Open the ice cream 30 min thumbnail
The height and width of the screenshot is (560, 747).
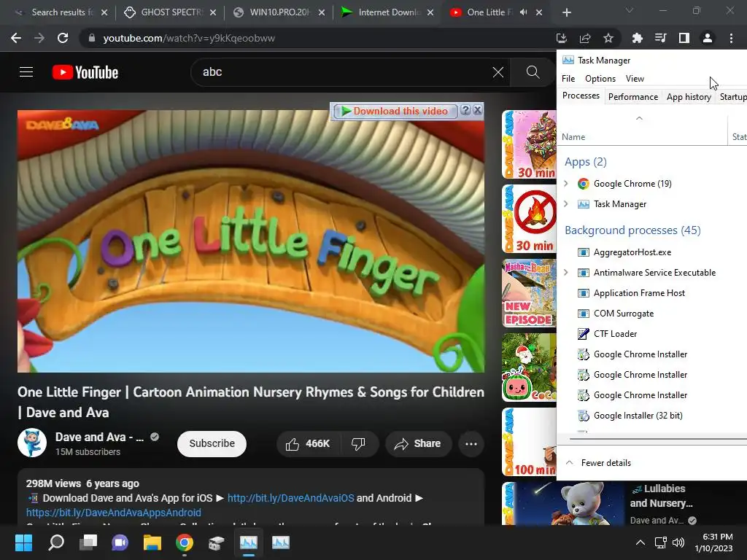tap(530, 145)
